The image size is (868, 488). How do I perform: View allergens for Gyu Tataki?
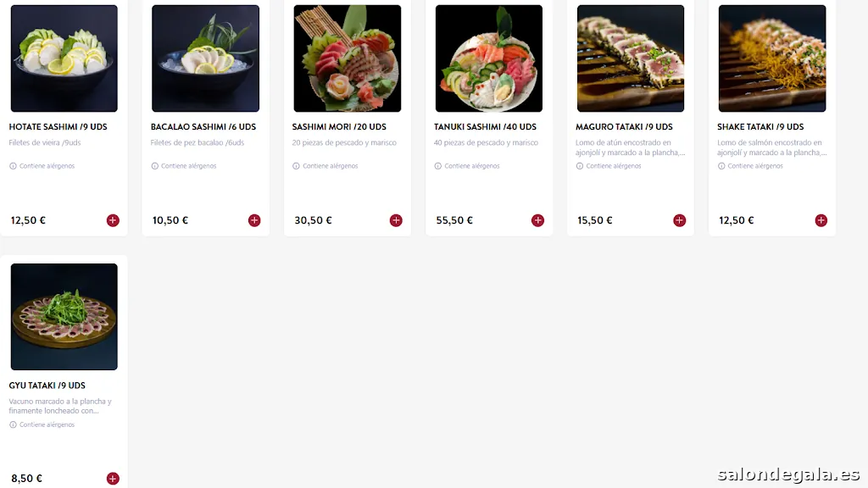(x=42, y=425)
